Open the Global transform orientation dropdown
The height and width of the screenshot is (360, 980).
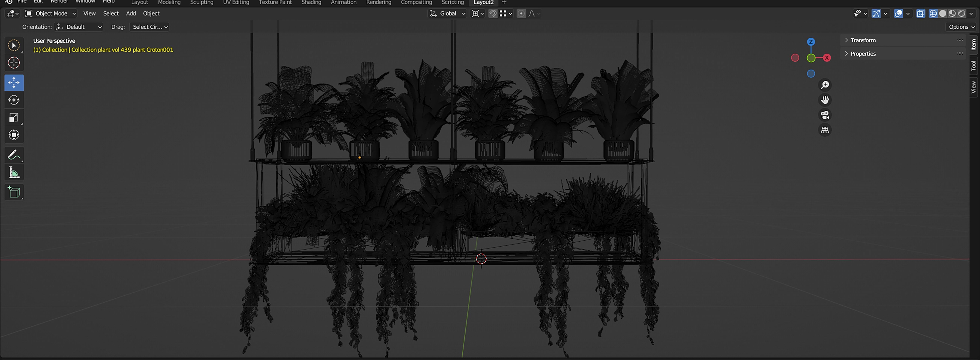(x=447, y=14)
